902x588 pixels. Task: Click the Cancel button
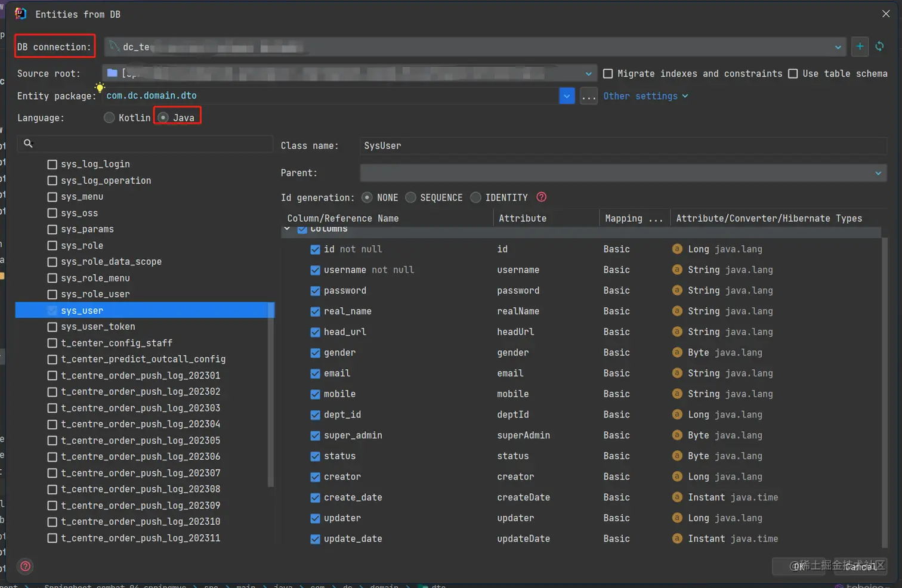861,567
